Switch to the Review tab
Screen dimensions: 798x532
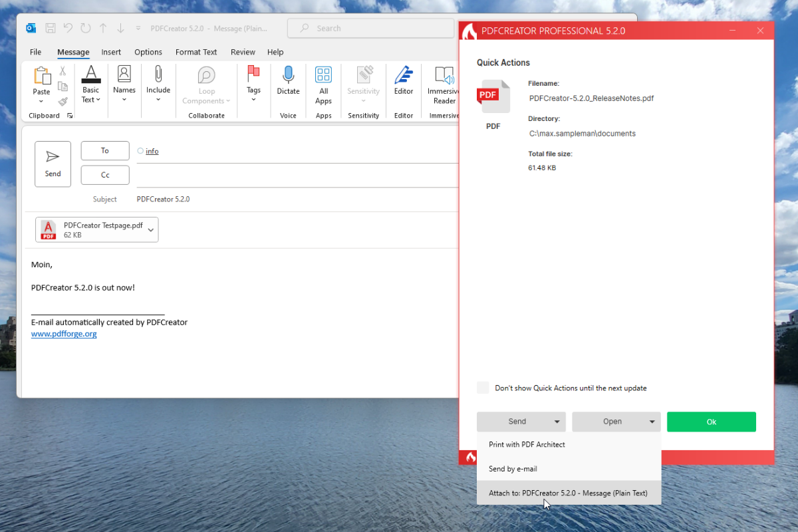pos(243,52)
